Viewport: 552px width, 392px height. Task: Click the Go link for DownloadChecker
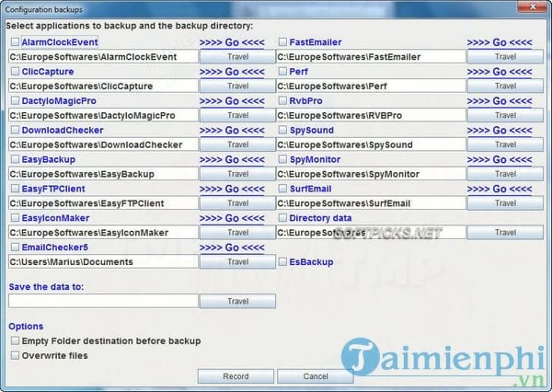click(x=232, y=131)
